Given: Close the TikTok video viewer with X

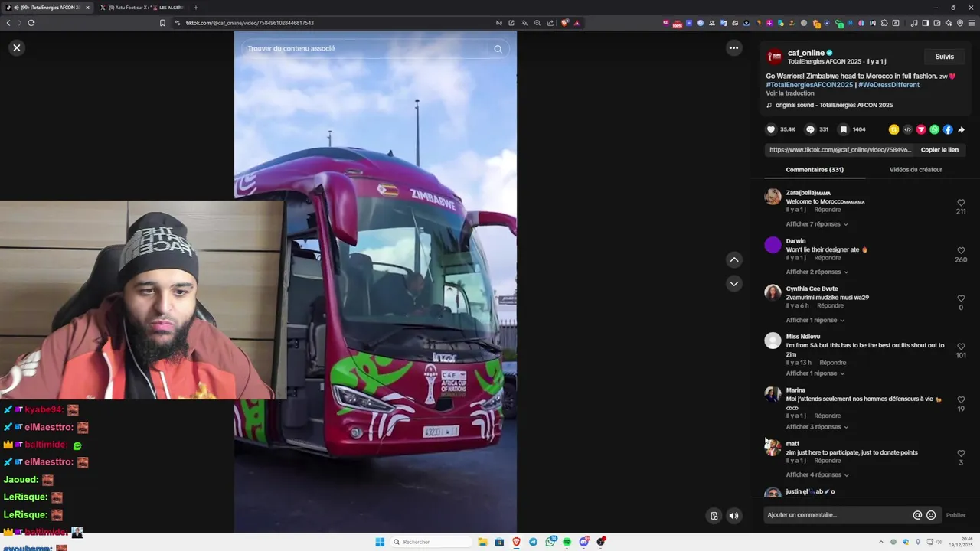Looking at the screenshot, I should pyautogui.click(x=16, y=47).
